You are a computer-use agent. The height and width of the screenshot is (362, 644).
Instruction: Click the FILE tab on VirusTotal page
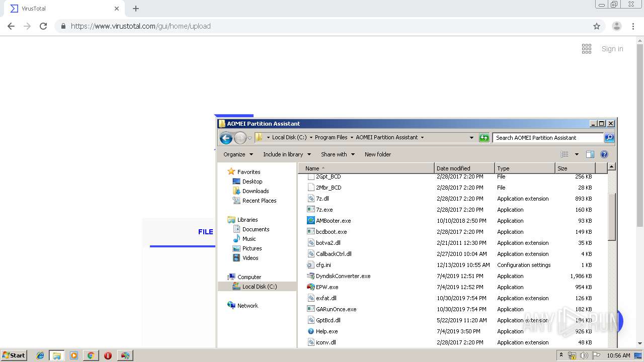pos(206,232)
